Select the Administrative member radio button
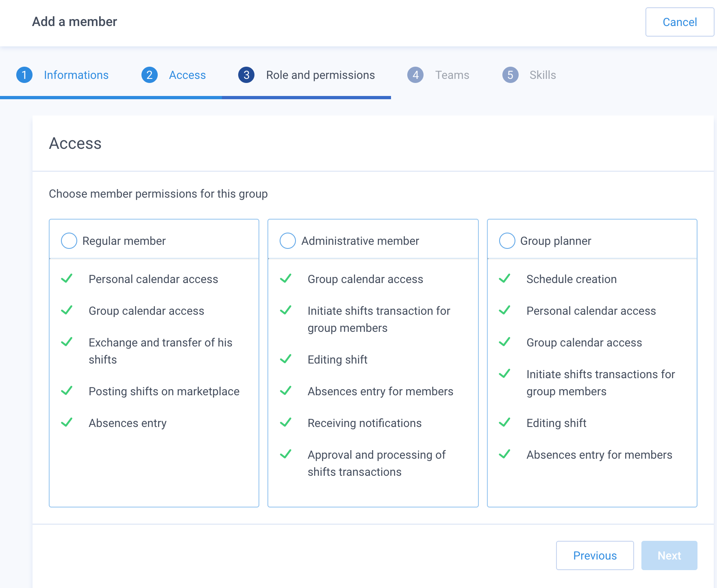 click(288, 241)
